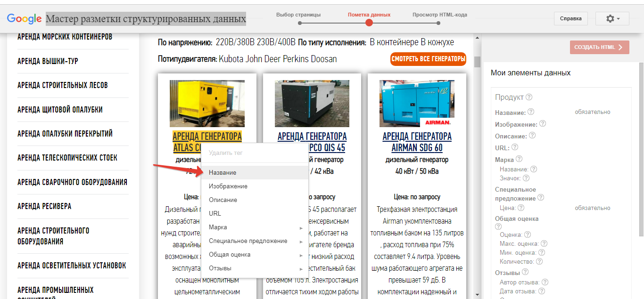Open the settings gear menu
The height and width of the screenshot is (299, 644).
click(x=612, y=19)
